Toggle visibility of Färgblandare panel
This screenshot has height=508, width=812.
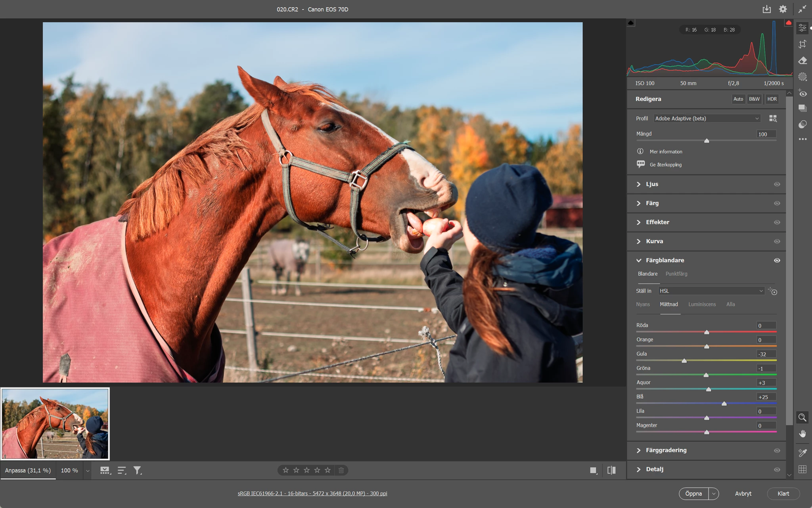[777, 260]
